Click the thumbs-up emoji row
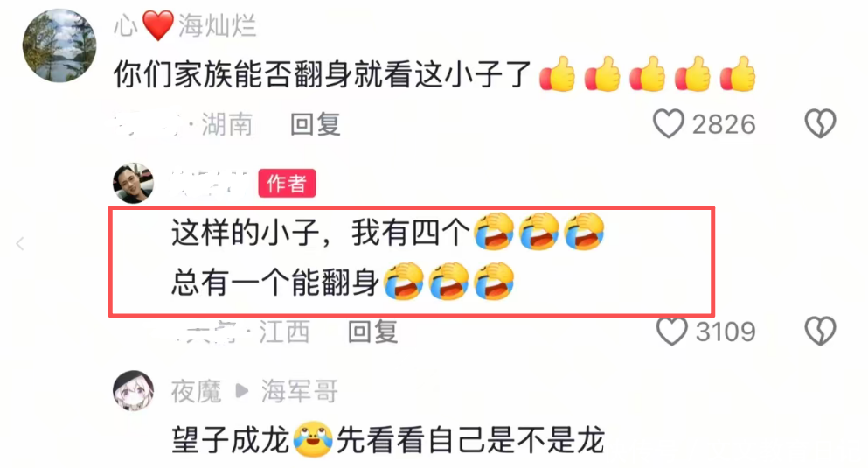868x468 pixels. pyautogui.click(x=648, y=73)
